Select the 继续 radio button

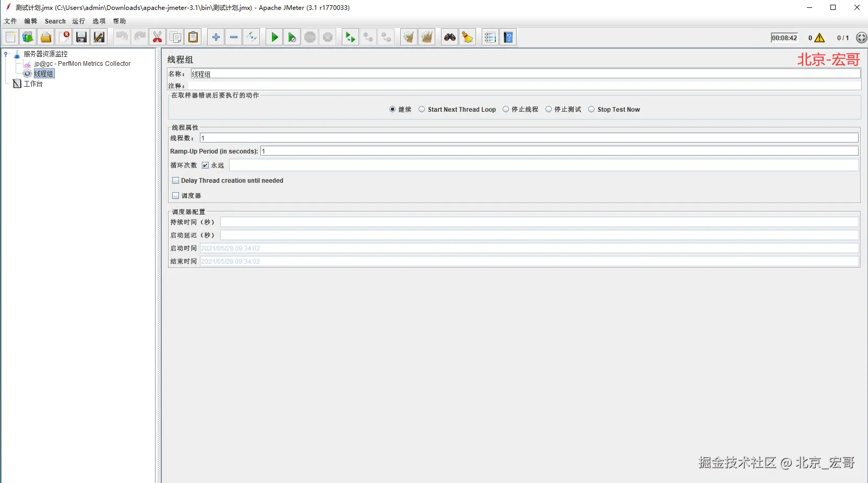coord(393,109)
